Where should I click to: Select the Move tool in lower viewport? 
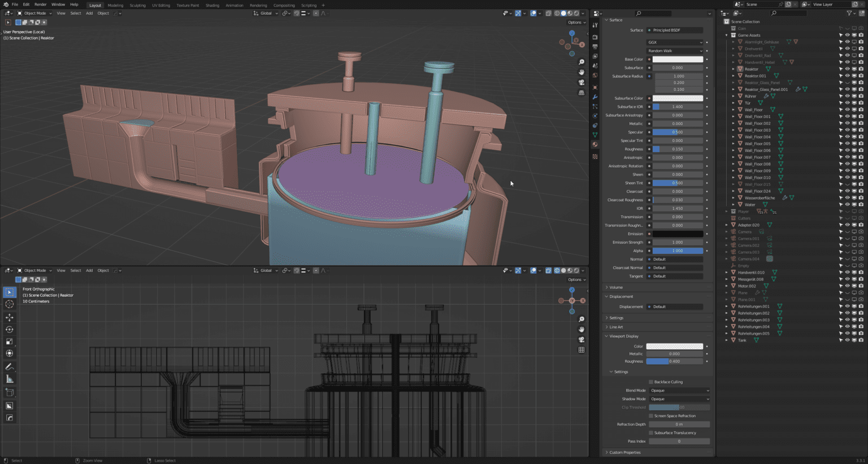10,317
